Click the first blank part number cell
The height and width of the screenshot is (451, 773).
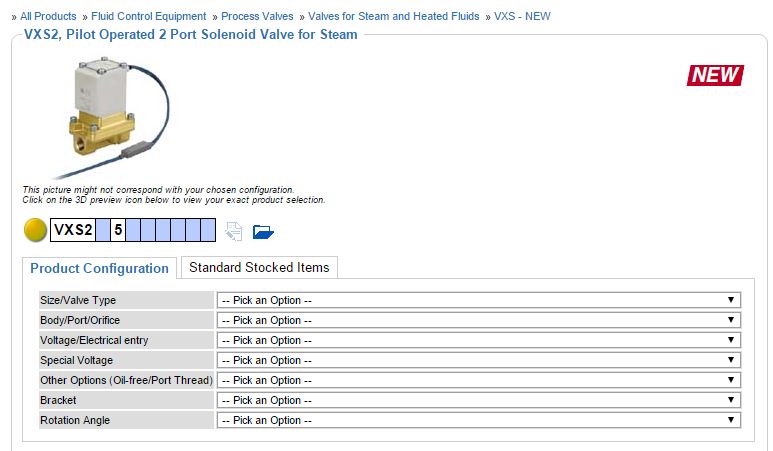point(103,230)
